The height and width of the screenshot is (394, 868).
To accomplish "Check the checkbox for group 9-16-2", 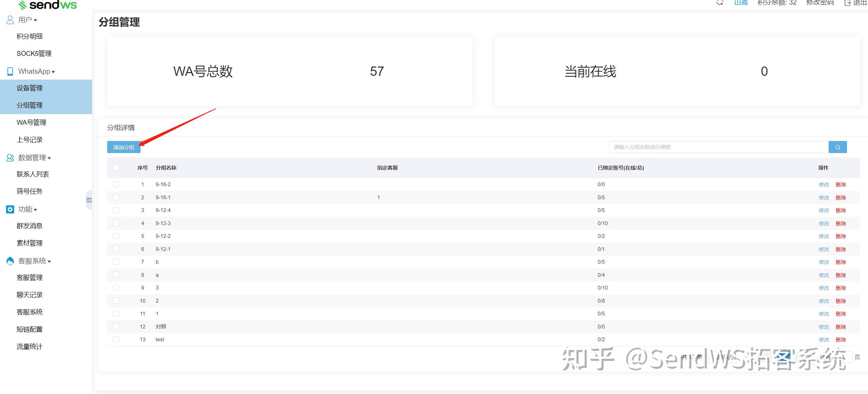I will click(116, 184).
